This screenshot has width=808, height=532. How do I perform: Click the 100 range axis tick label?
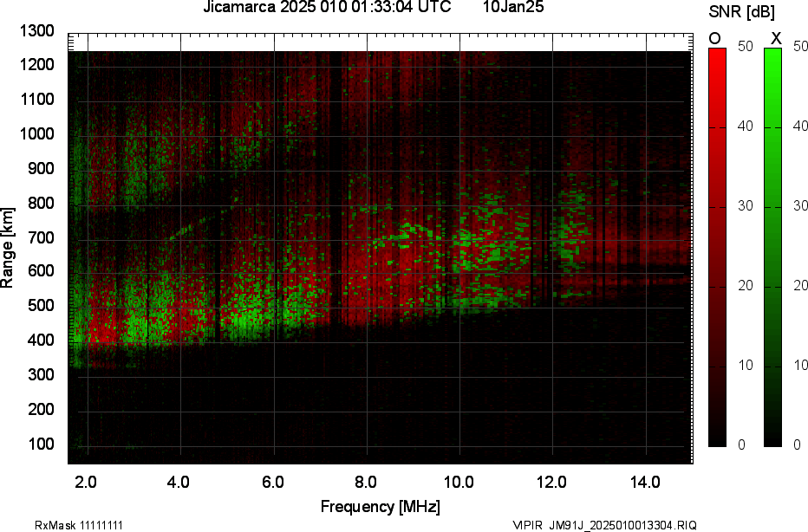(x=41, y=444)
